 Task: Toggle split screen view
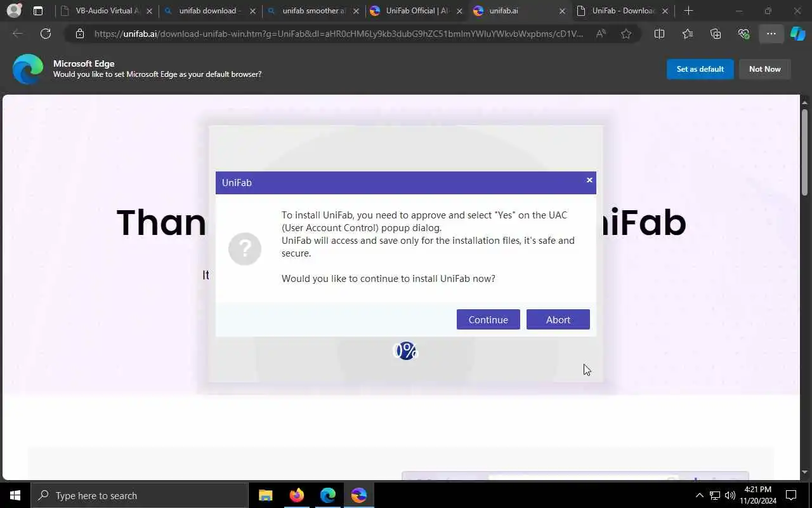click(659, 34)
